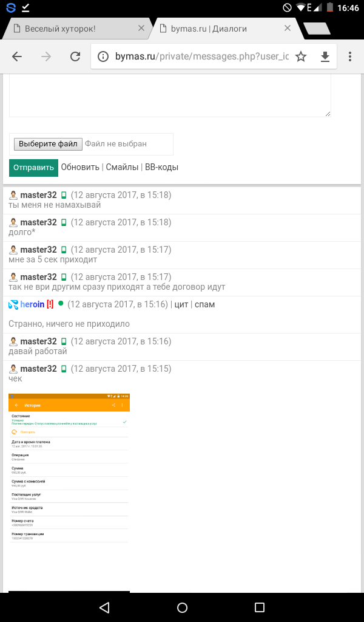Screen dimensions: 364x622
Task: Close the Веселый хуторок! tab
Action: tap(141, 29)
